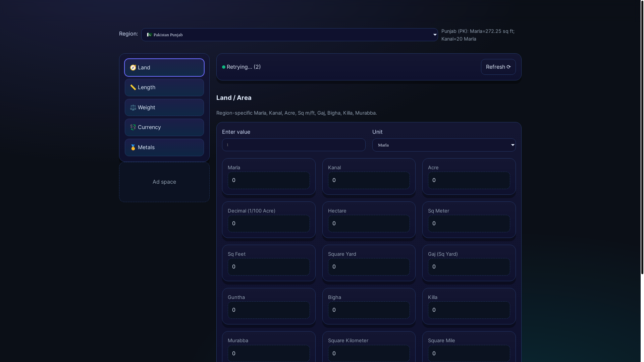Click the ruler icon beside Length
Viewport: 644px width, 362px height.
(x=133, y=87)
